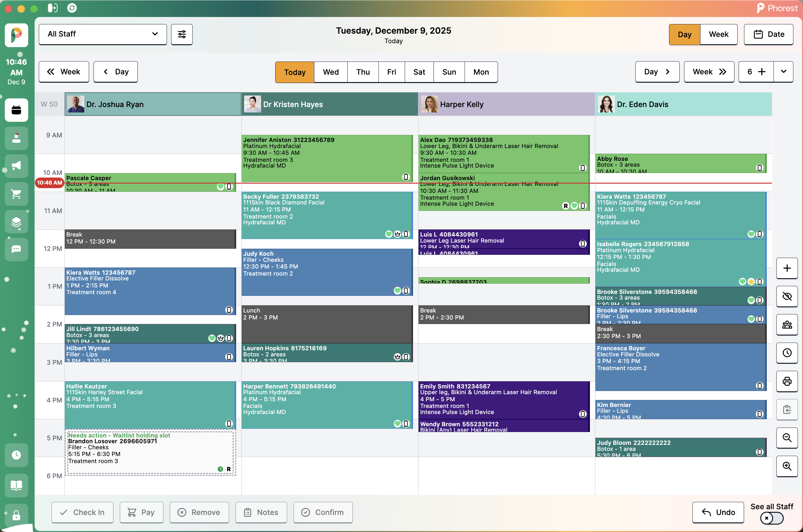Confirm the selected appointment

(x=322, y=512)
